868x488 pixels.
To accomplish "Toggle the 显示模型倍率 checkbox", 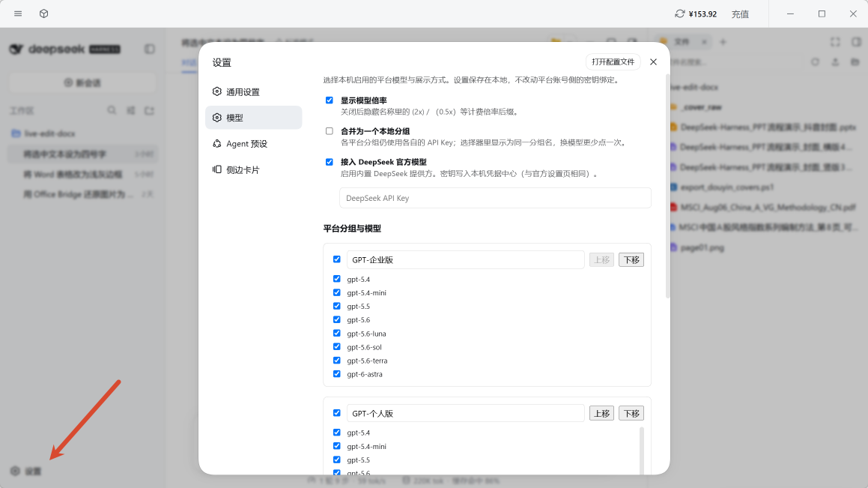I will (x=330, y=100).
